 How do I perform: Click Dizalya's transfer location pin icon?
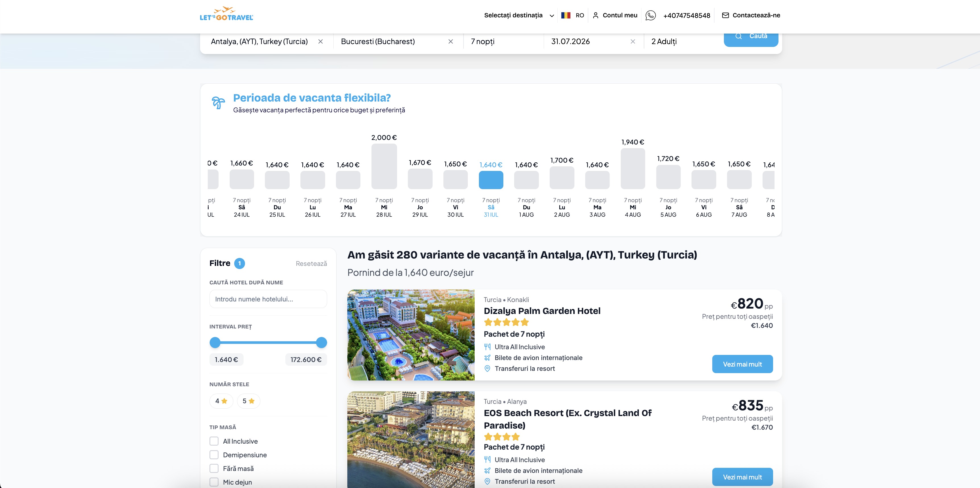pos(487,369)
